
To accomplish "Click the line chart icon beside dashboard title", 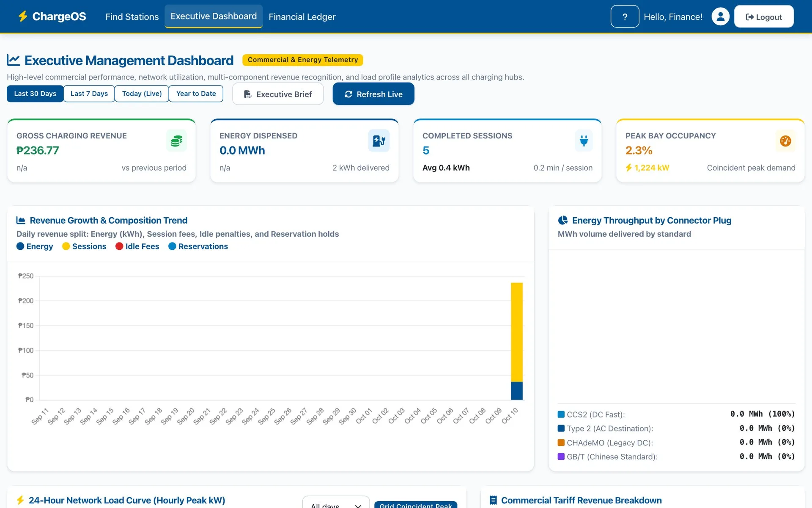I will [14, 60].
